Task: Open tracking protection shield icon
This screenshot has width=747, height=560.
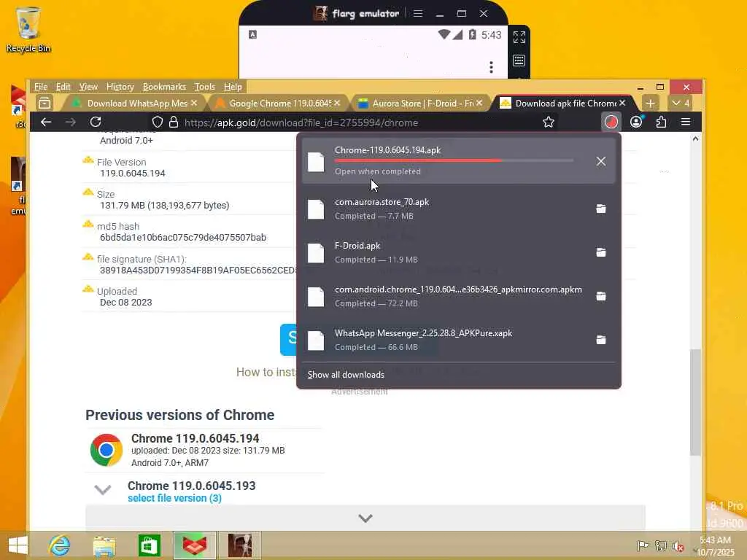Action: [x=158, y=122]
